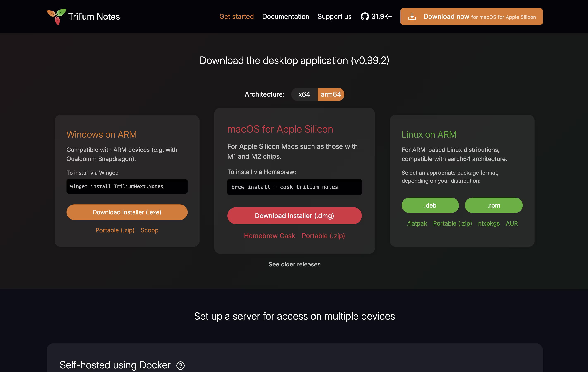Open the AUR link

pyautogui.click(x=512, y=223)
